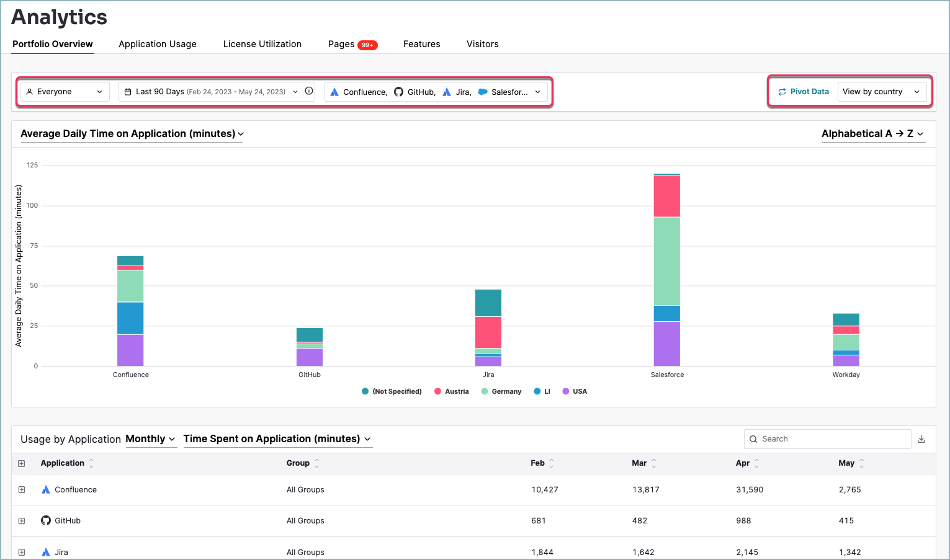Switch to Pages tab
950x560 pixels.
pyautogui.click(x=341, y=44)
